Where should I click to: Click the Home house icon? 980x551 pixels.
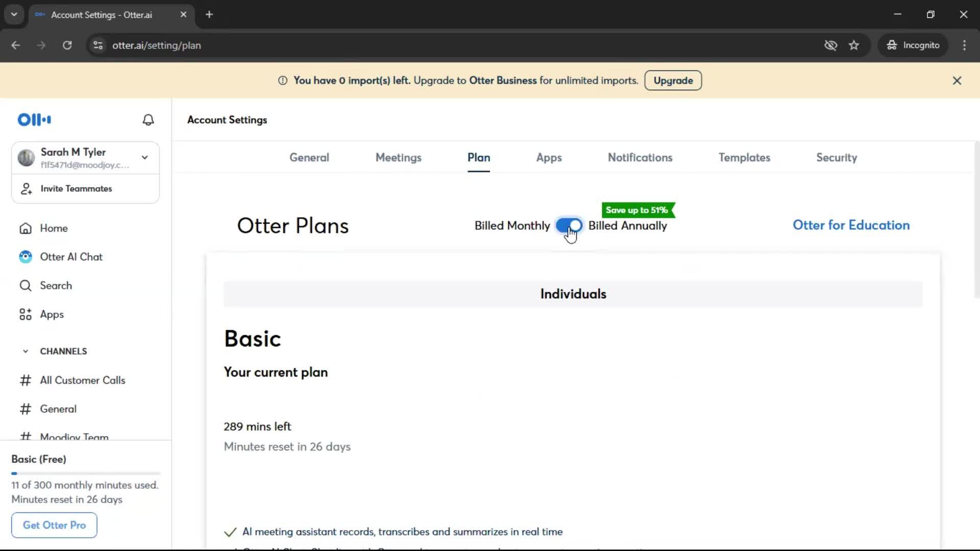pyautogui.click(x=26, y=228)
